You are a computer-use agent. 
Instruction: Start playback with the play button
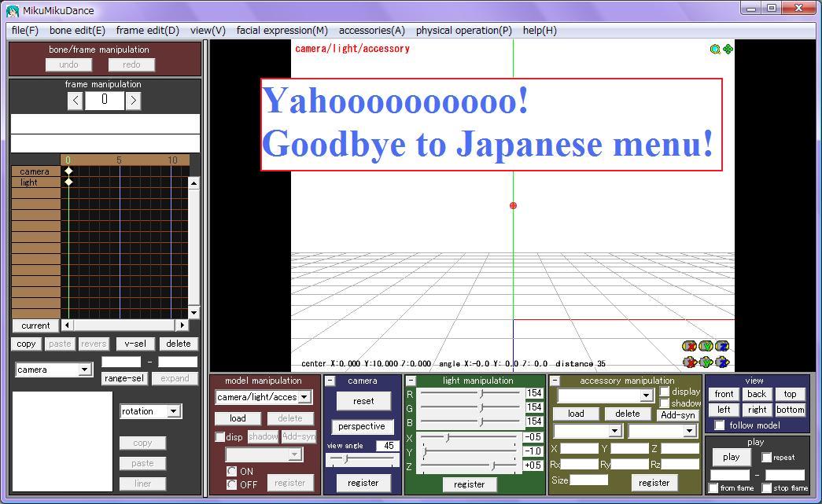pyautogui.click(x=732, y=457)
